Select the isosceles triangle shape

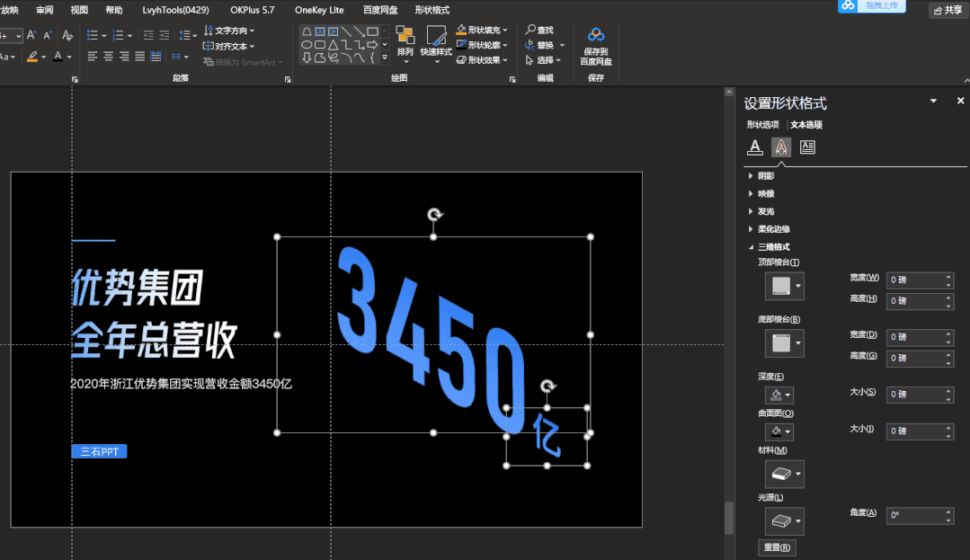(333, 45)
